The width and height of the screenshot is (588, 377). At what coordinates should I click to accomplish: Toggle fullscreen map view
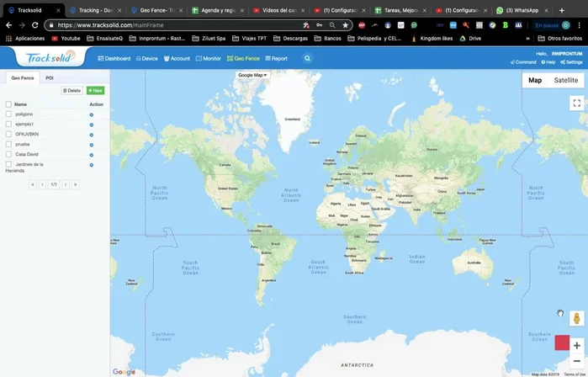click(577, 103)
